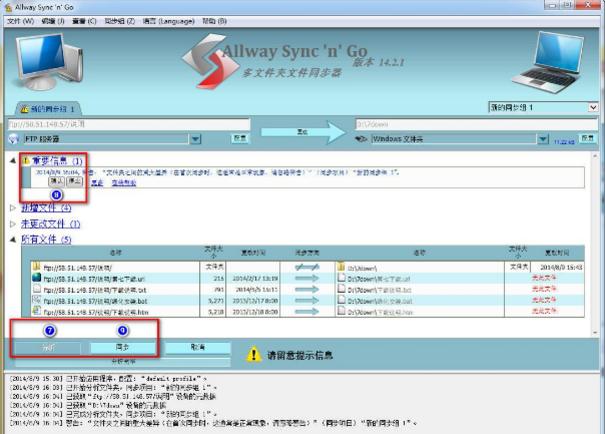Collapse the 所有文件 (5) section triangle
The height and width of the screenshot is (434, 605).
[x=13, y=239]
